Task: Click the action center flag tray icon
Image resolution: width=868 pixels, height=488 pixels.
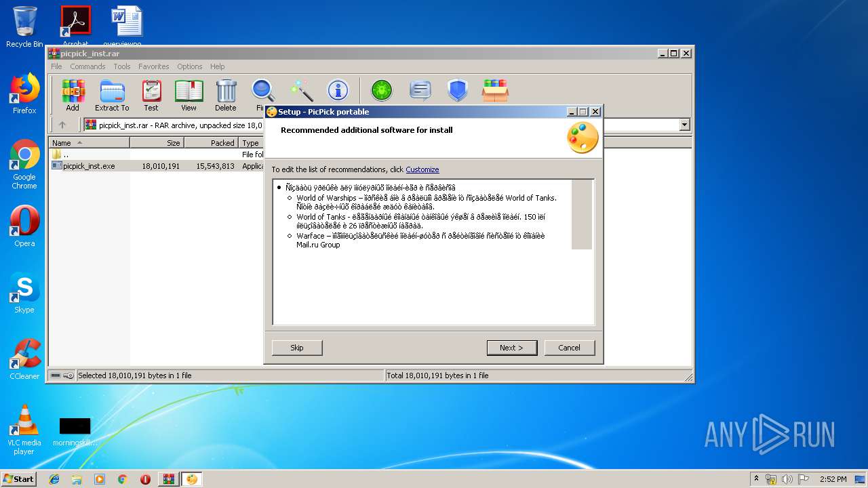Action: point(802,479)
